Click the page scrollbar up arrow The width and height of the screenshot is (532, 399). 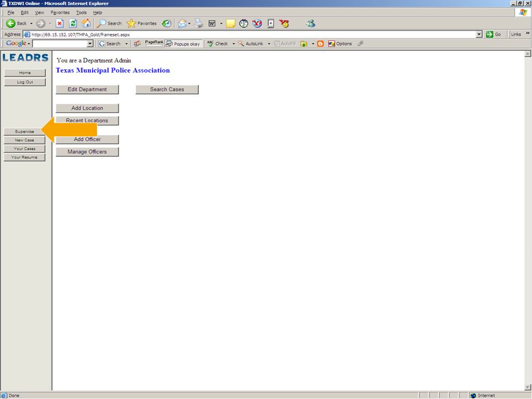pos(528,54)
